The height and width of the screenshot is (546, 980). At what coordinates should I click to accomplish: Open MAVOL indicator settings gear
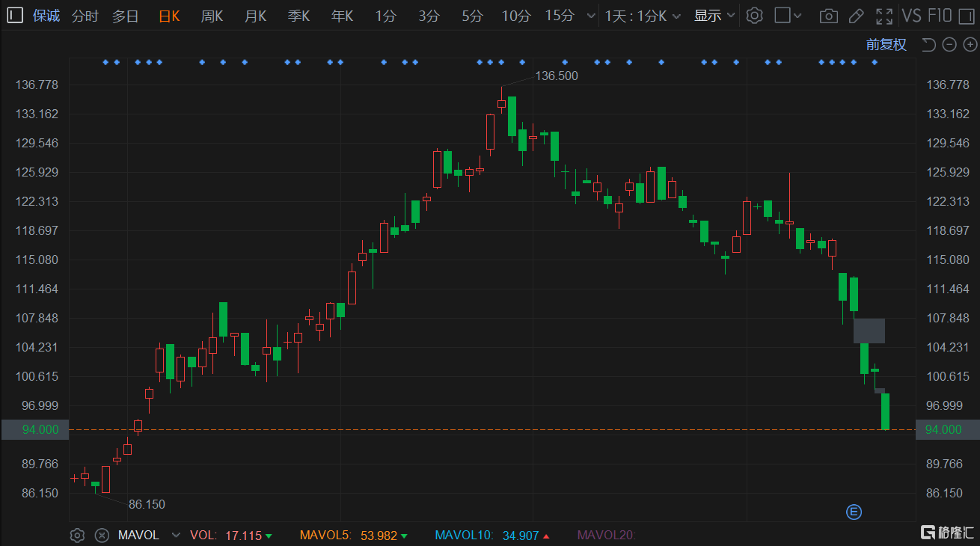click(x=77, y=536)
